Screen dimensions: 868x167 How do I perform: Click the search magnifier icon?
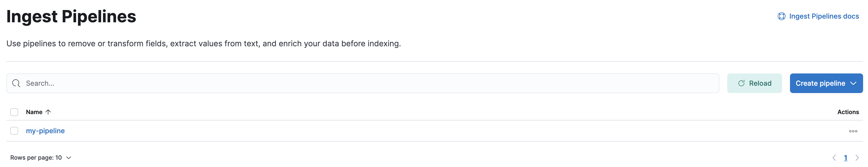tap(16, 83)
